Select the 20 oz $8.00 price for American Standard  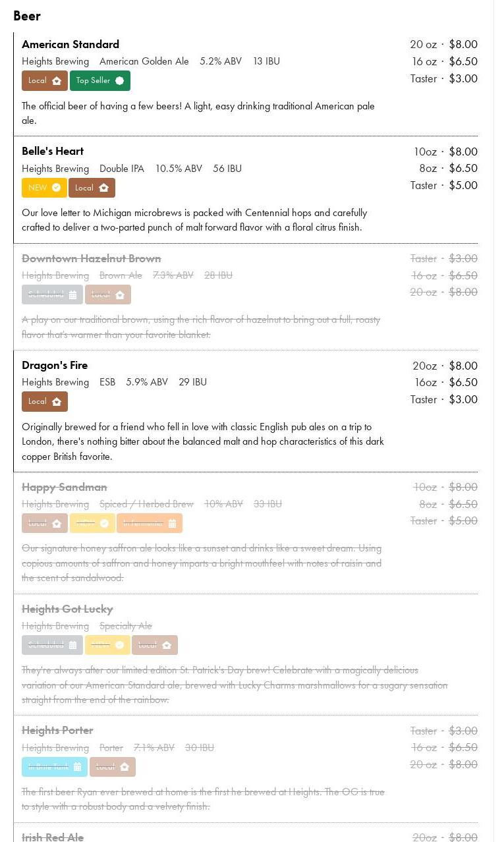coord(443,44)
